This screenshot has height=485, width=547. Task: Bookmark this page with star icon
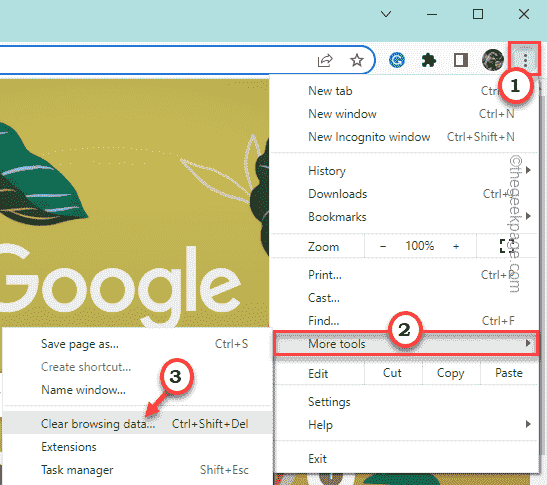357,60
